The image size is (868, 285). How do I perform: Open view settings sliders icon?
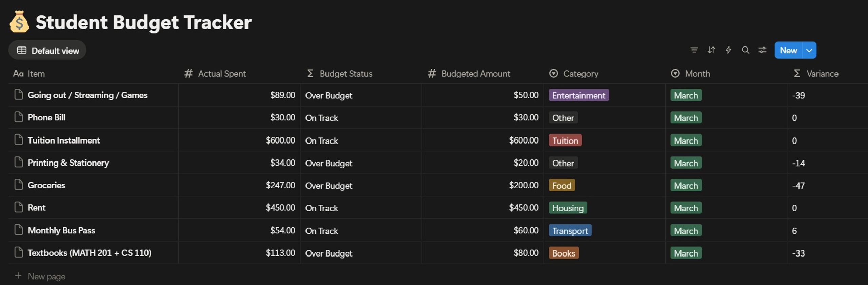click(763, 50)
